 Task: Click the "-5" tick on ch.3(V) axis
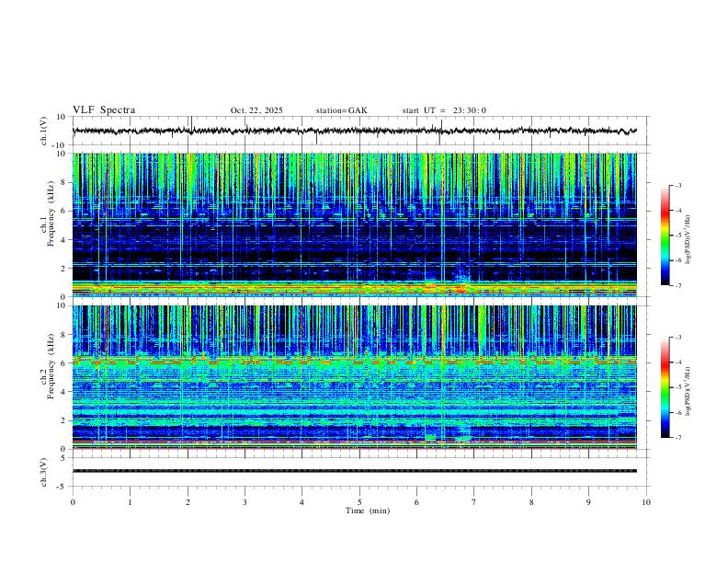(63, 487)
